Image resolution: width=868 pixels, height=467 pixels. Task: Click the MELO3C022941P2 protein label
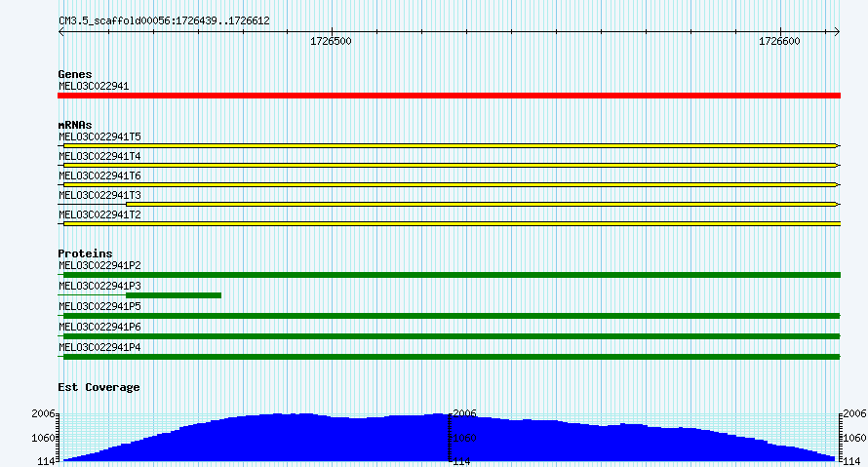[99, 265]
